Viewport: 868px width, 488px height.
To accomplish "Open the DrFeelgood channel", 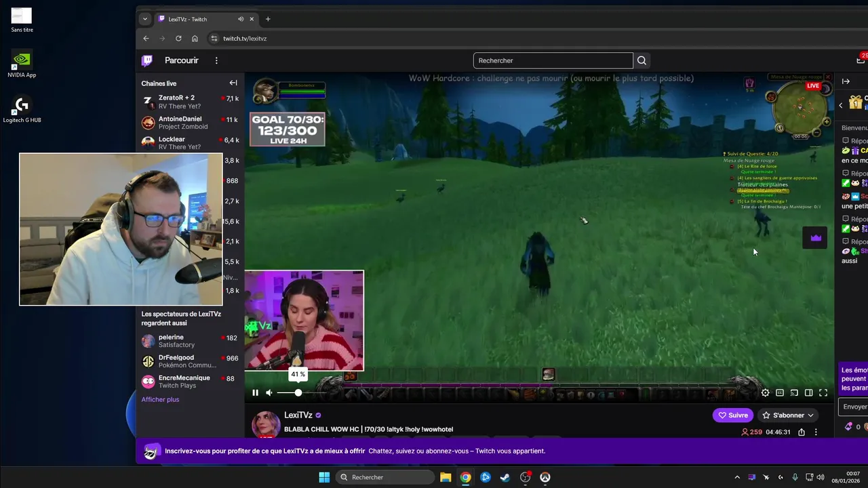I will [190, 361].
